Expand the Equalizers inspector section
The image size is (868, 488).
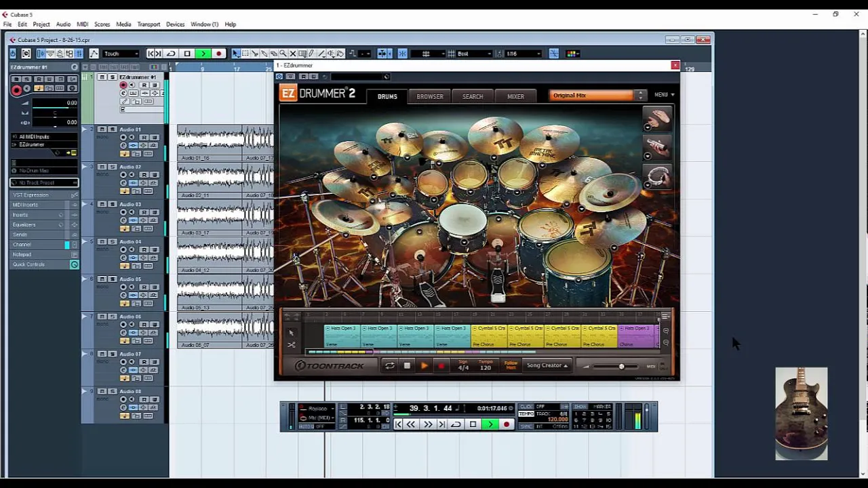[x=44, y=224]
